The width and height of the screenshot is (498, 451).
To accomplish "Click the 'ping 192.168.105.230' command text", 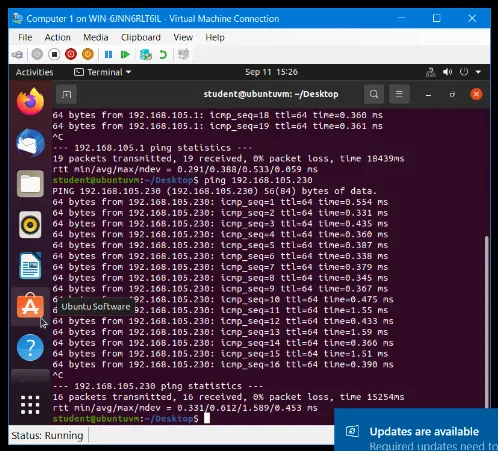I will 258,180.
